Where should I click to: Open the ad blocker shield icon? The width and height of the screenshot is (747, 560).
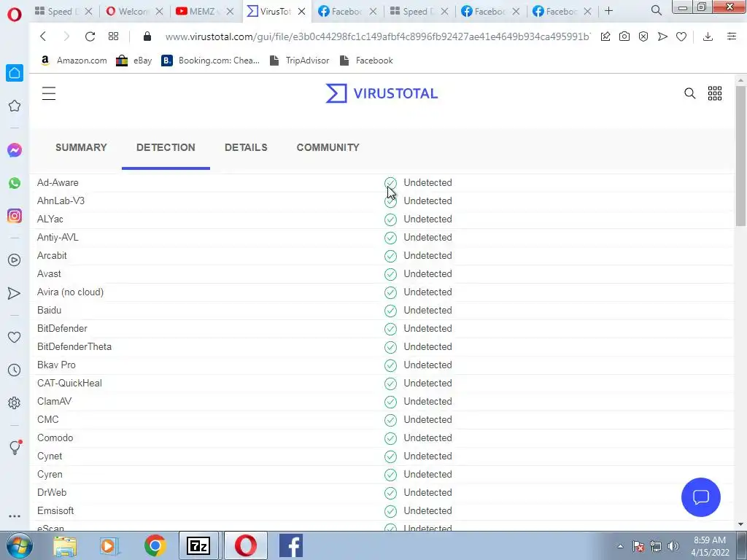tap(643, 36)
